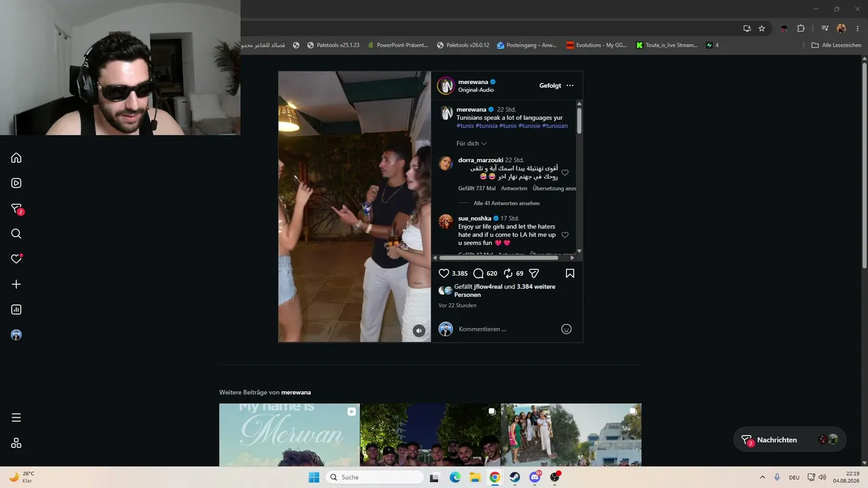868x488 pixels.
Task: Open the emoji picker in the comment box
Action: (x=566, y=329)
